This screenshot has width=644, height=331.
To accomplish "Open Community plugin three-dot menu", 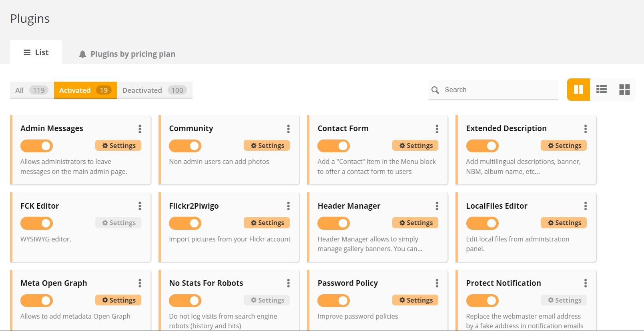I will [x=288, y=129].
